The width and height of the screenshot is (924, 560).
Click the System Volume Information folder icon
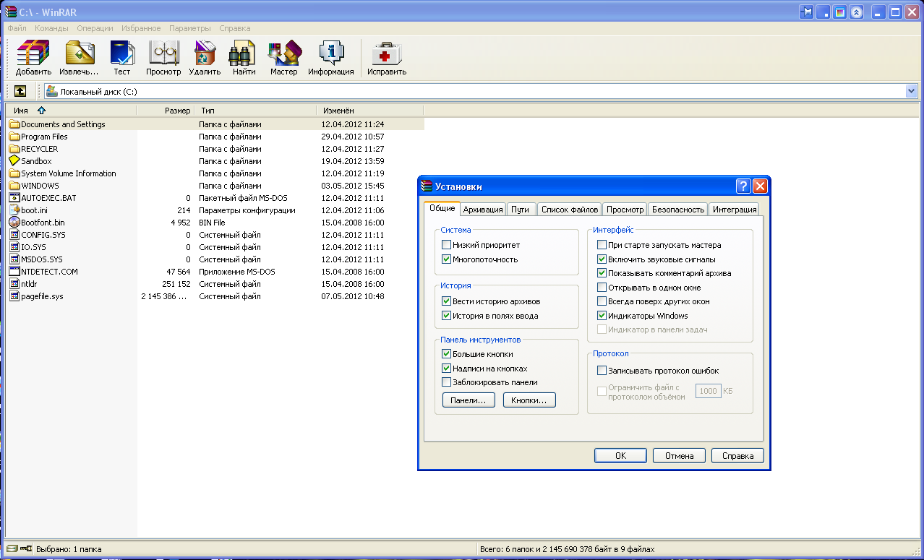click(14, 173)
